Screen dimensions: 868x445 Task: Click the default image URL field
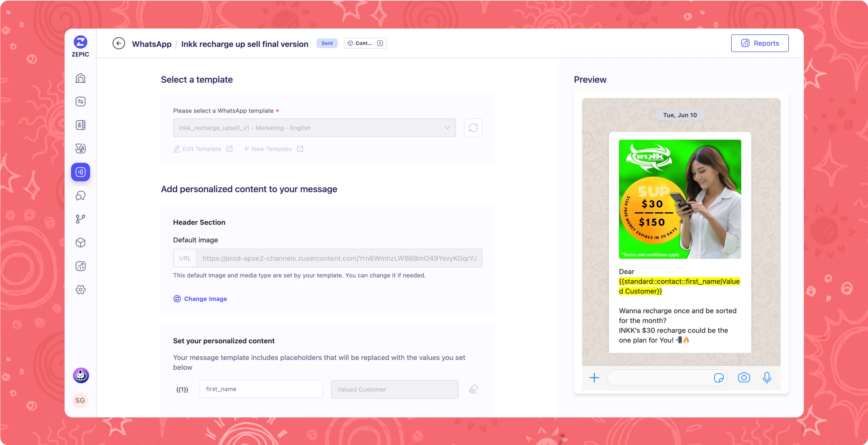(339, 258)
